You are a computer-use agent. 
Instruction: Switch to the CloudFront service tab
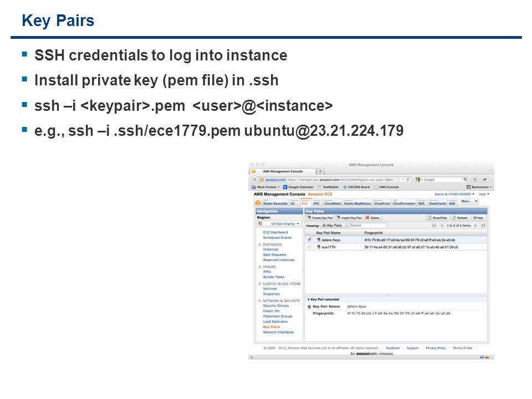click(382, 203)
